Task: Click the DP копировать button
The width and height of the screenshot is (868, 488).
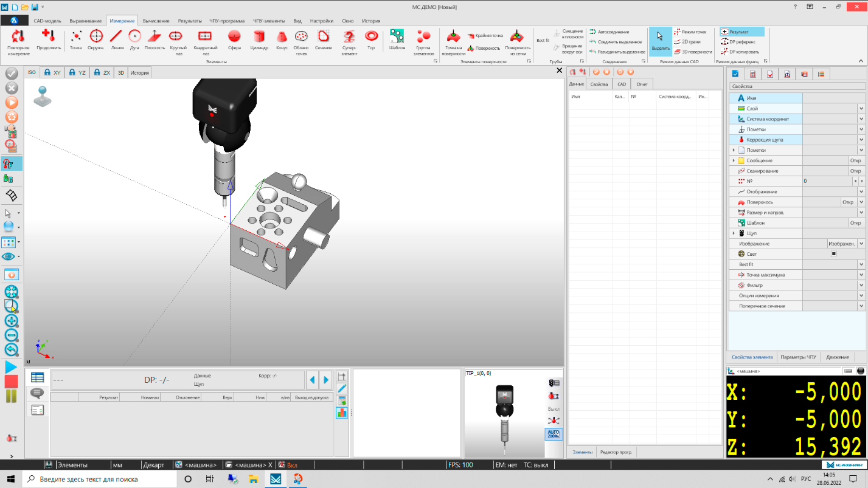Action: [x=740, y=52]
